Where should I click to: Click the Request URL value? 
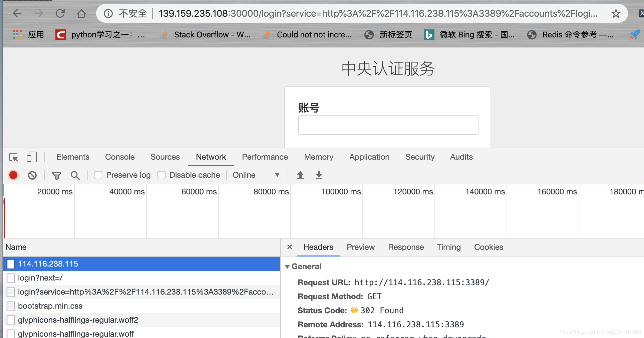421,283
